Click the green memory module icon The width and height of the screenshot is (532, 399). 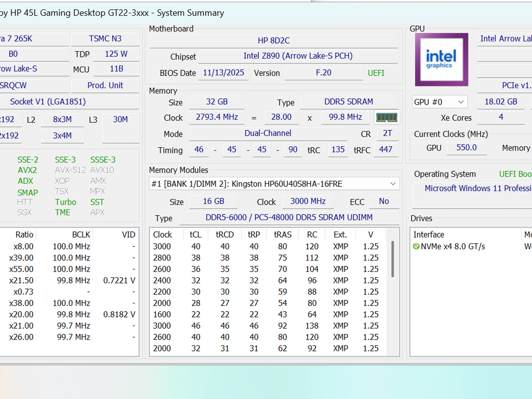coord(387,117)
